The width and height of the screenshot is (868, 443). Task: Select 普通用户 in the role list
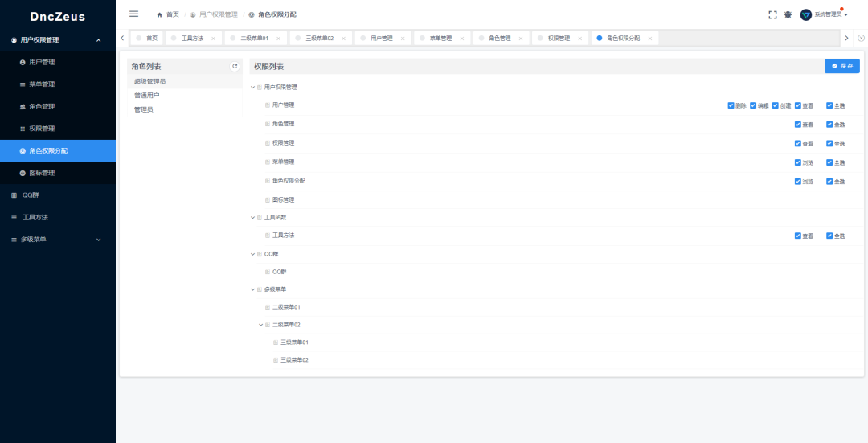pos(147,96)
